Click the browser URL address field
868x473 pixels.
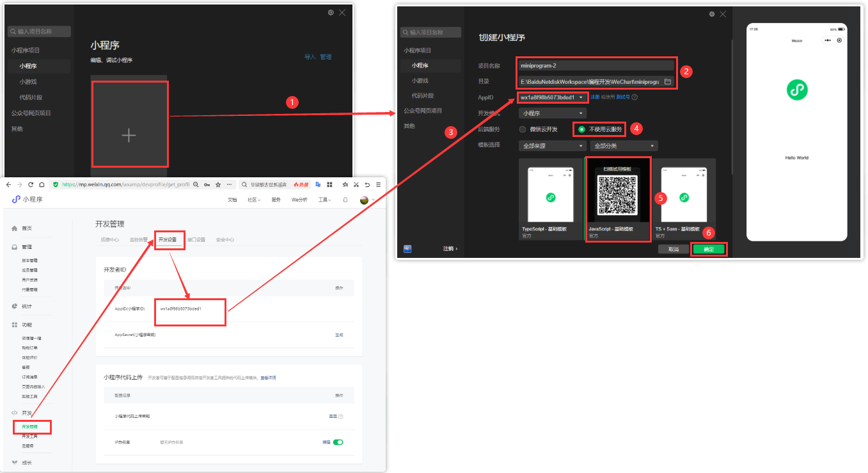(x=126, y=184)
